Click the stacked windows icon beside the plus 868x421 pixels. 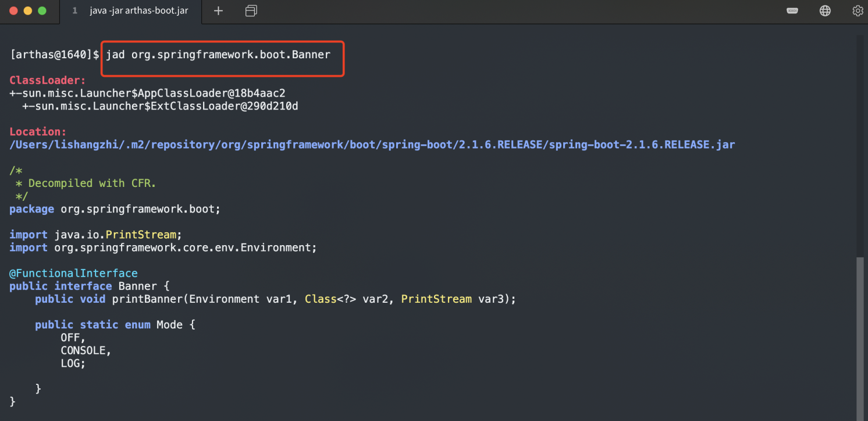tap(251, 11)
